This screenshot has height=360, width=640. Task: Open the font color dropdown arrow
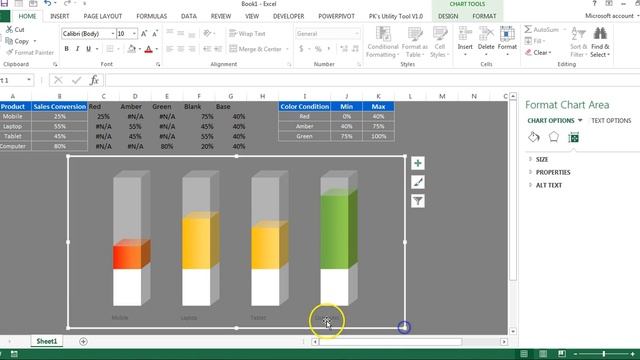coord(157,49)
